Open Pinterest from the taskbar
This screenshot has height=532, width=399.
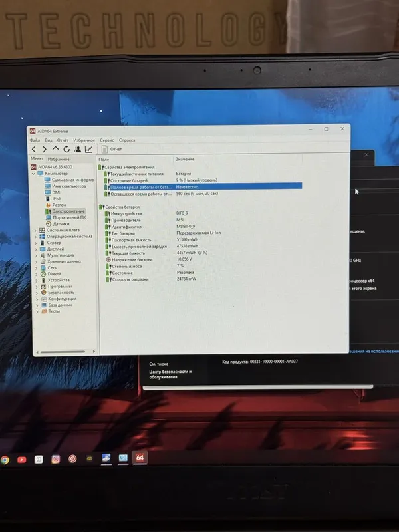(72, 459)
